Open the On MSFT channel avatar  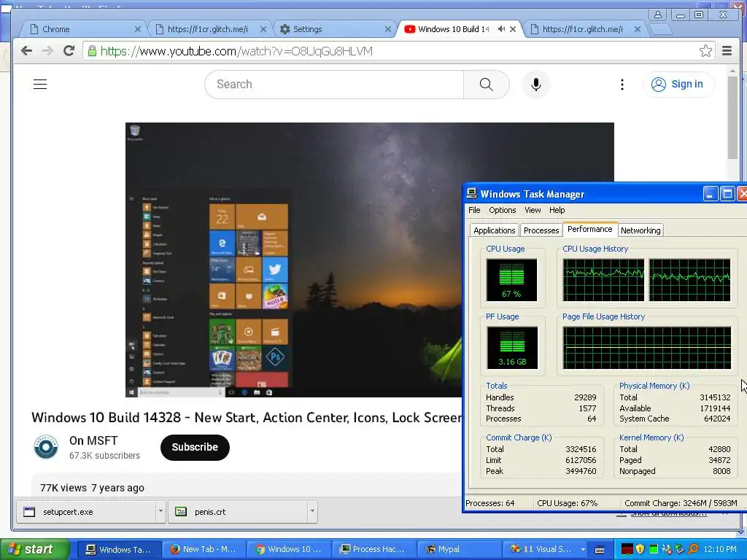tap(46, 447)
